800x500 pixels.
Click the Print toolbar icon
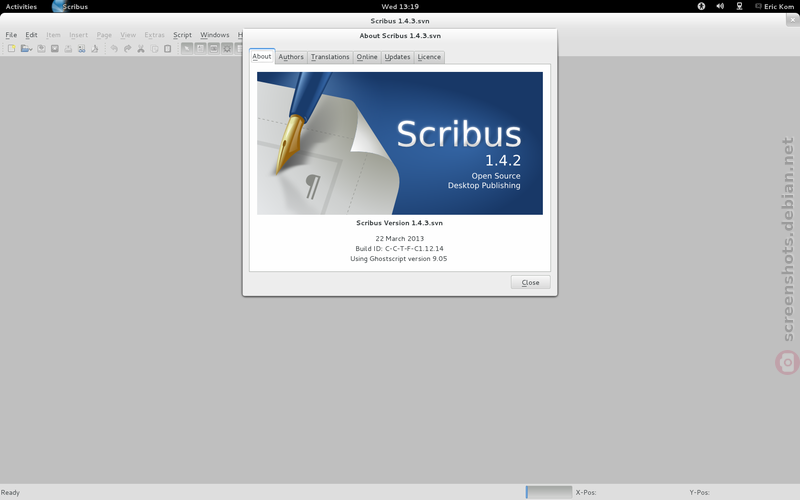pos(68,48)
